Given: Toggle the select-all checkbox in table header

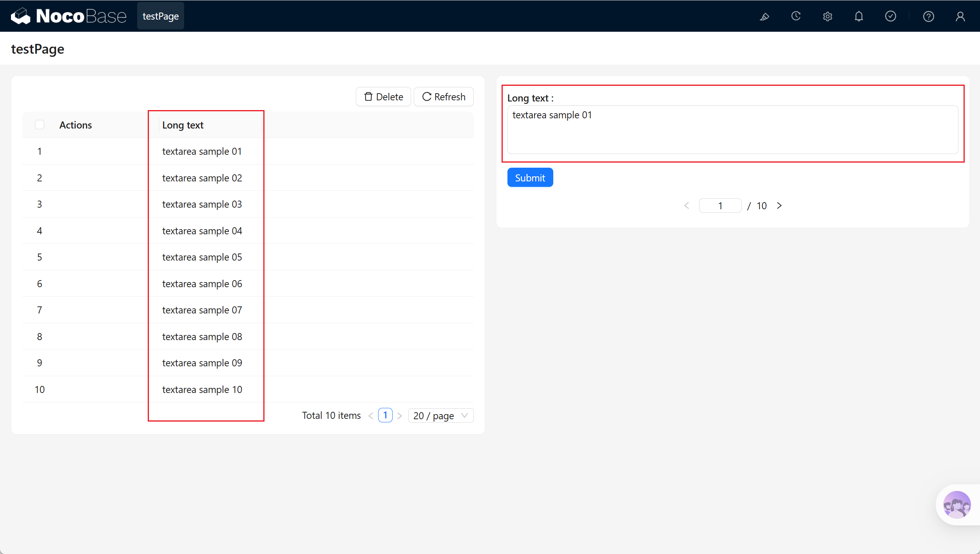Looking at the screenshot, I should [x=40, y=125].
